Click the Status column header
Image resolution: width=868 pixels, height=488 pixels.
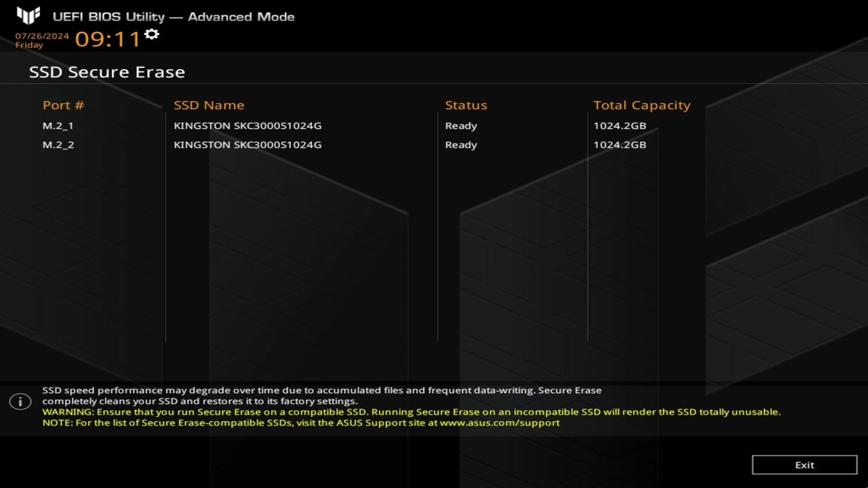coord(466,105)
